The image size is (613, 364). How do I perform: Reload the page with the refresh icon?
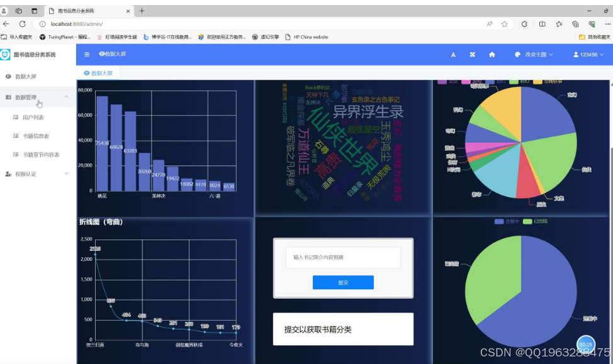click(x=22, y=24)
